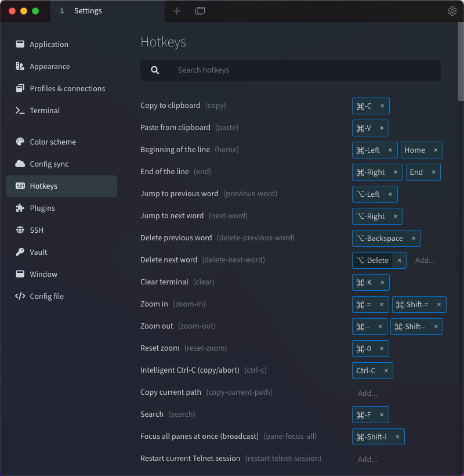Open the settings gear icon in title bar
Viewport: 464px width, 476px height.
[452, 11]
